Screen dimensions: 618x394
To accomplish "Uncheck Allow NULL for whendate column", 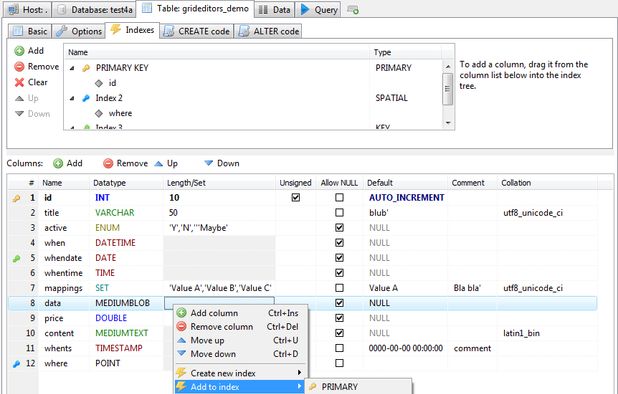I will click(339, 258).
